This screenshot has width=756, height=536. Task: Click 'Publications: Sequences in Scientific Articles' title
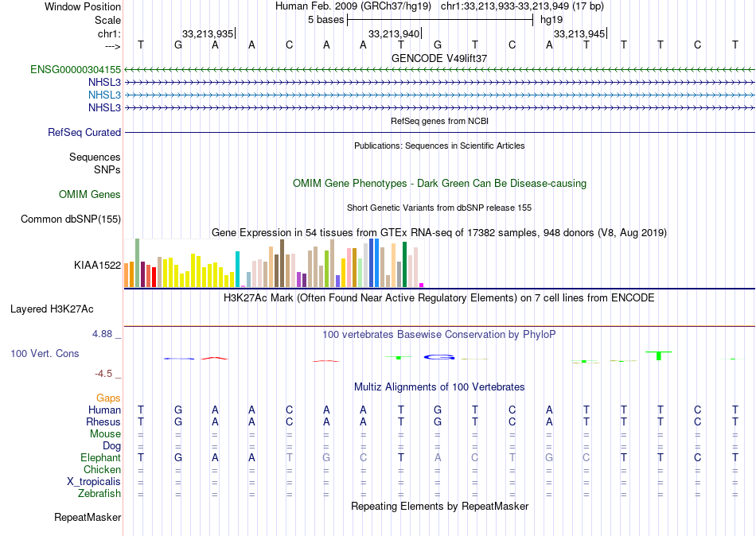click(439, 146)
